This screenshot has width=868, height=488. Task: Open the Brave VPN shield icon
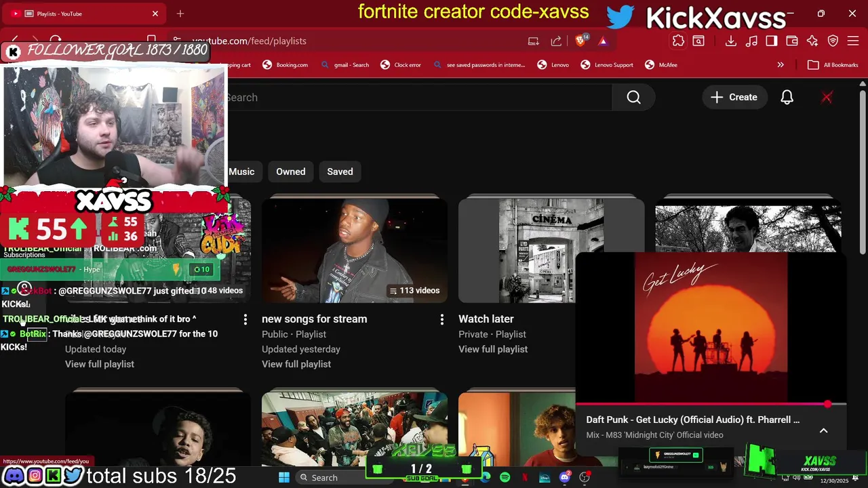pos(833,41)
